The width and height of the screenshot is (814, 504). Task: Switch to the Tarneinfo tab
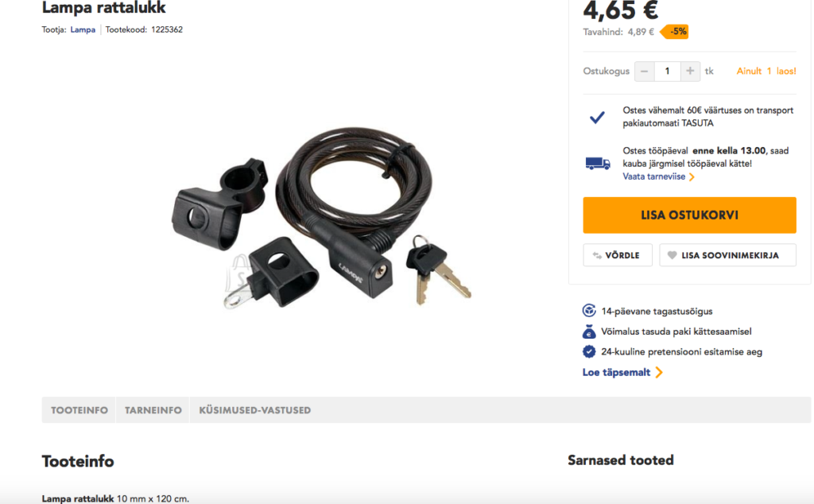tap(153, 410)
